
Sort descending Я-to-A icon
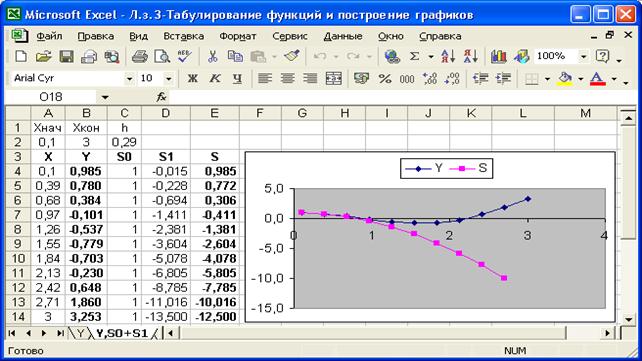(x=470, y=56)
